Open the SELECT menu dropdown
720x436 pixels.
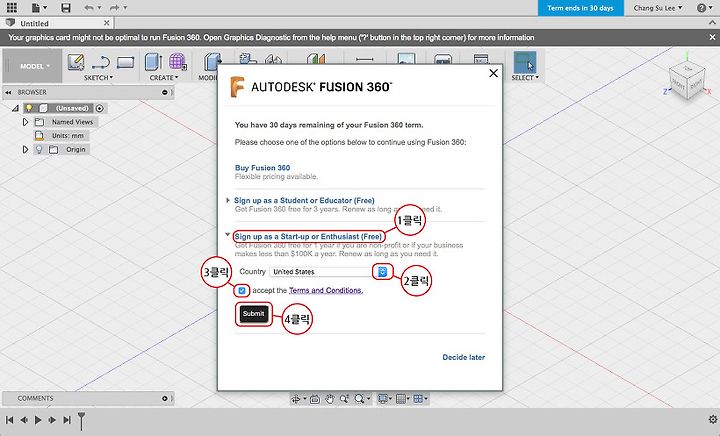point(525,78)
